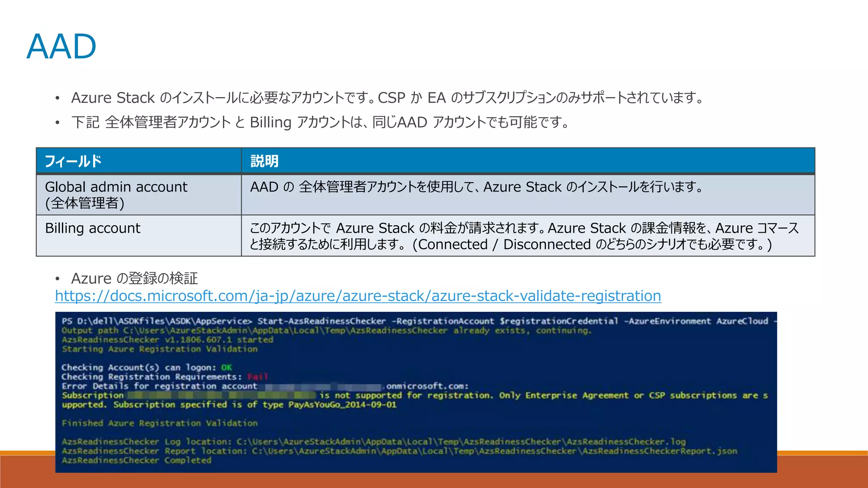Click the Output path already exists line
The width and height of the screenshot is (868, 488).
click(326, 330)
